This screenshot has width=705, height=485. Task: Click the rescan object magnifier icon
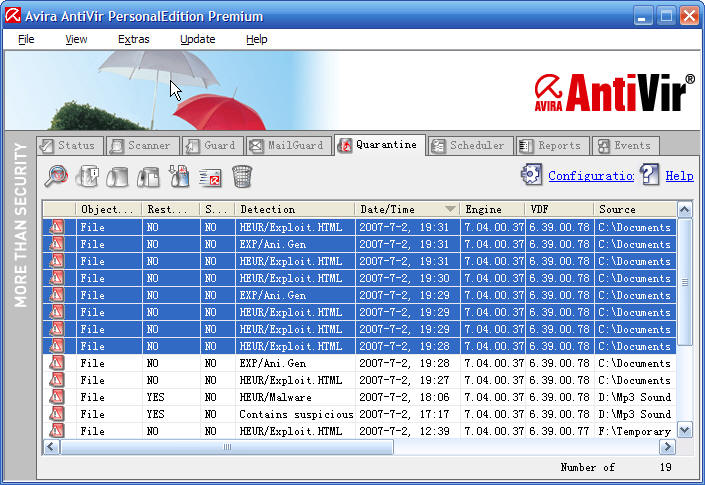coord(56,176)
